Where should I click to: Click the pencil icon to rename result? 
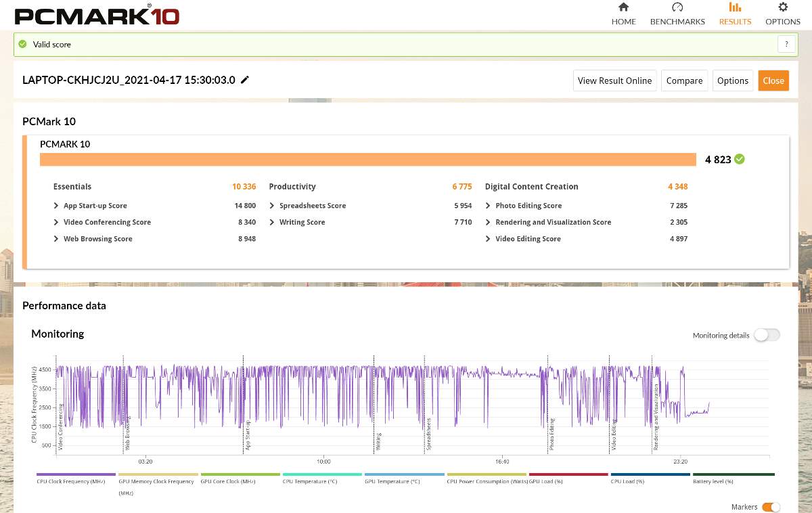(245, 80)
